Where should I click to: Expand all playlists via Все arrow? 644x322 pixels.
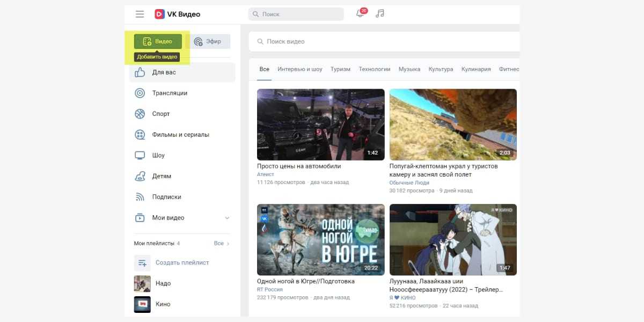pos(222,243)
